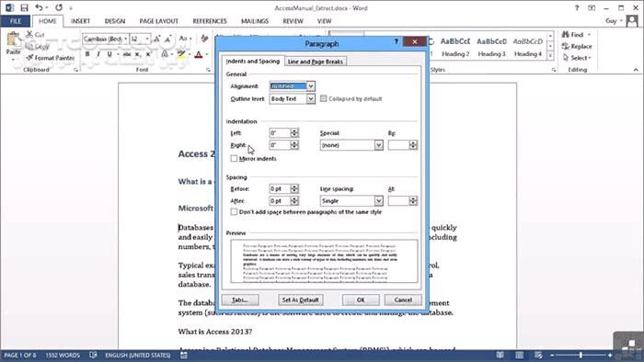The image size is (644, 362).
Task: Cancel the Paragraph dialog
Action: (403, 300)
